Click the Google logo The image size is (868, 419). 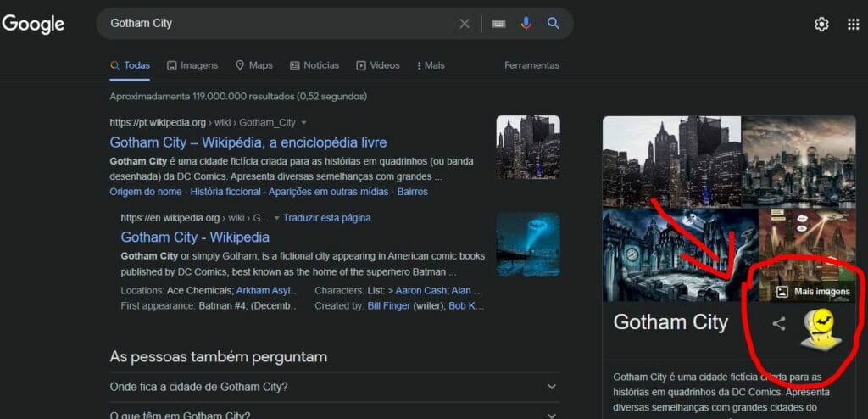(34, 24)
